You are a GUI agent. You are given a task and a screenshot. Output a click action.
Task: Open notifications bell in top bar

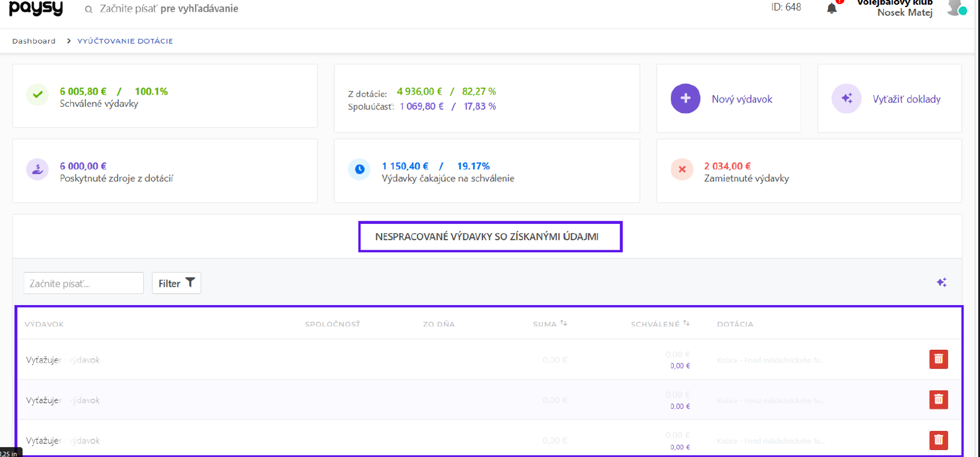click(x=832, y=8)
